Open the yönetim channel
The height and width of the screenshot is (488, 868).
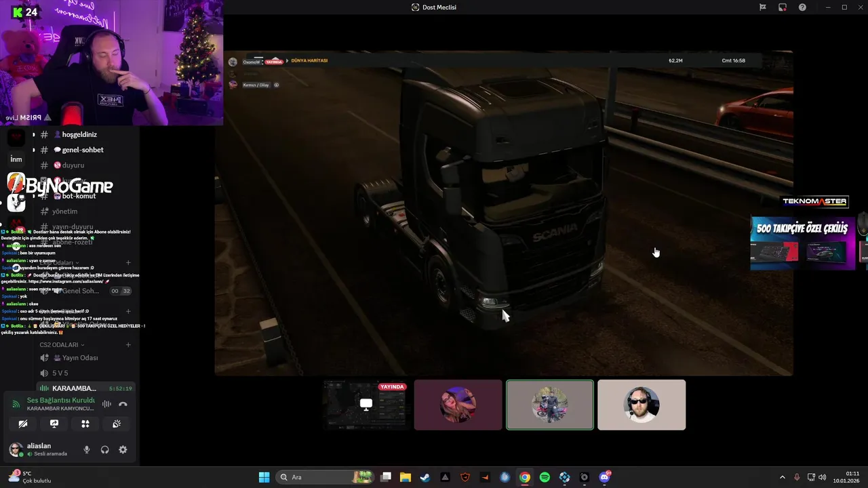[x=64, y=211]
